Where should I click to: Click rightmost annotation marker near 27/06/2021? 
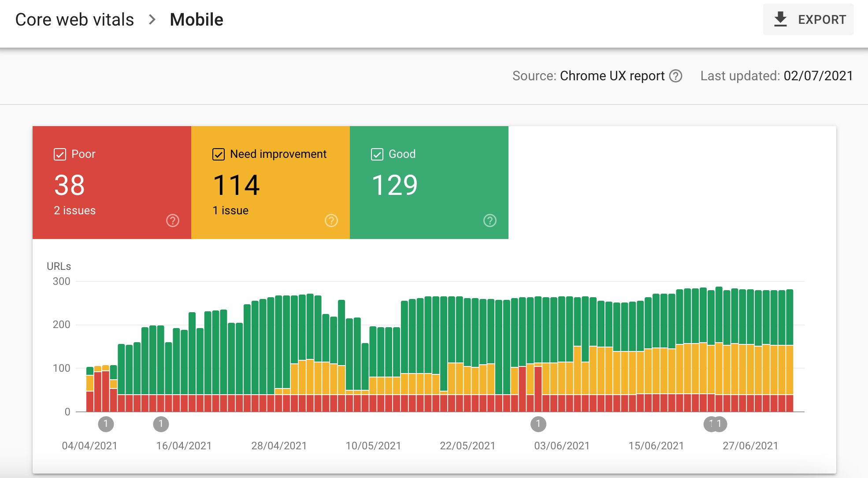720,424
